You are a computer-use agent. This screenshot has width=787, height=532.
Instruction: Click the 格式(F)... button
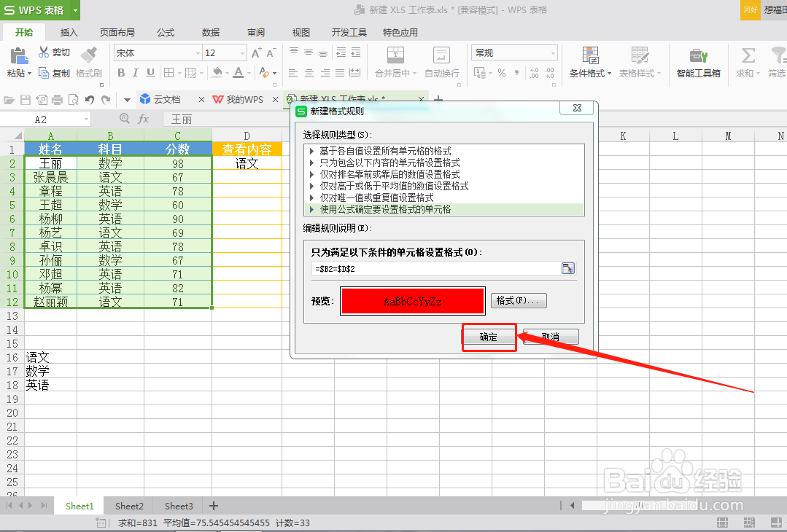pyautogui.click(x=519, y=301)
